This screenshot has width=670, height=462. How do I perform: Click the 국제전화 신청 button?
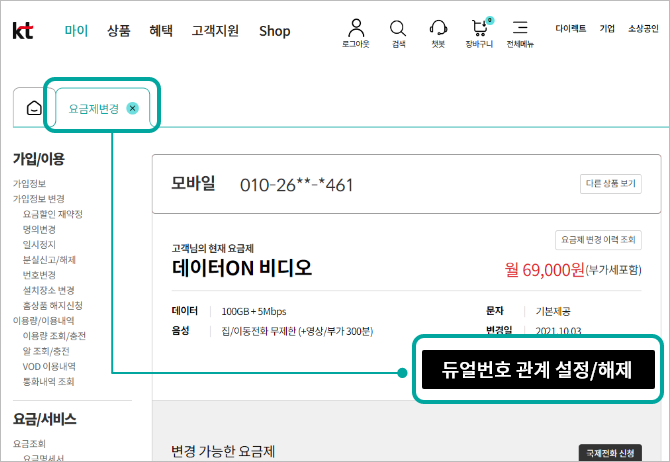pos(609,453)
